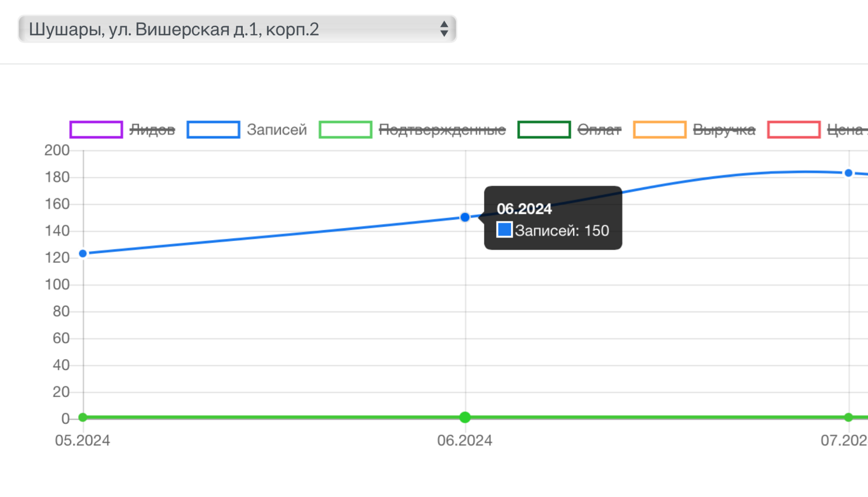868x497 pixels.
Task: Select the blue 07.2024 data point
Action: click(849, 173)
